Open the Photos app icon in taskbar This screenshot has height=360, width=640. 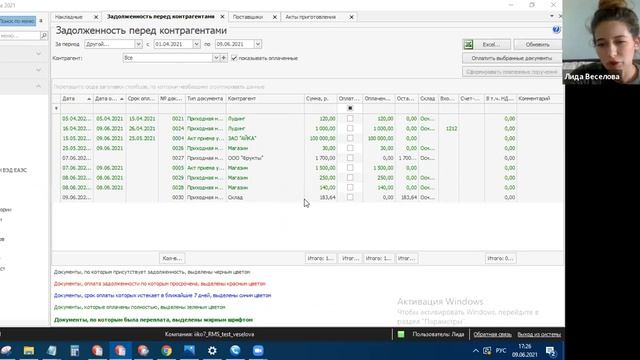click(x=189, y=351)
